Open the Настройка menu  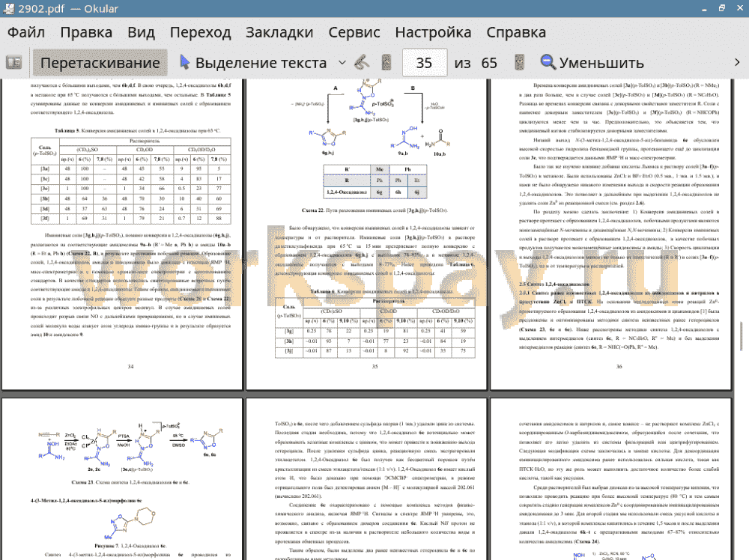[433, 32]
